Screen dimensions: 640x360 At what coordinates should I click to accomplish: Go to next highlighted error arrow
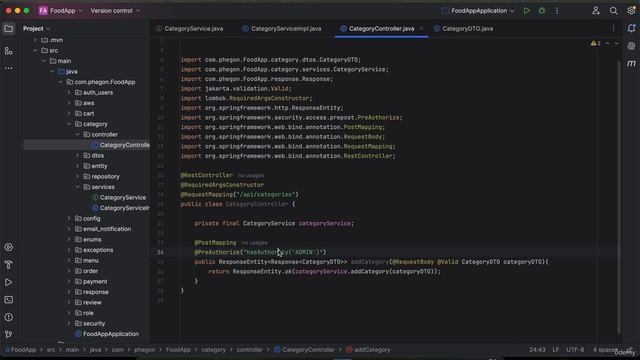(616, 43)
